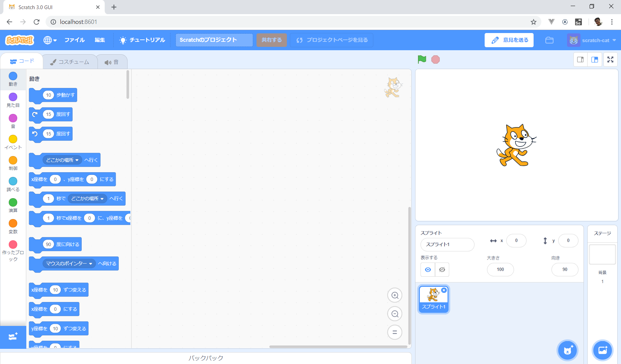Screen dimensions: 621x364
Task: Select the 調べる sensing category
Action: (x=13, y=185)
